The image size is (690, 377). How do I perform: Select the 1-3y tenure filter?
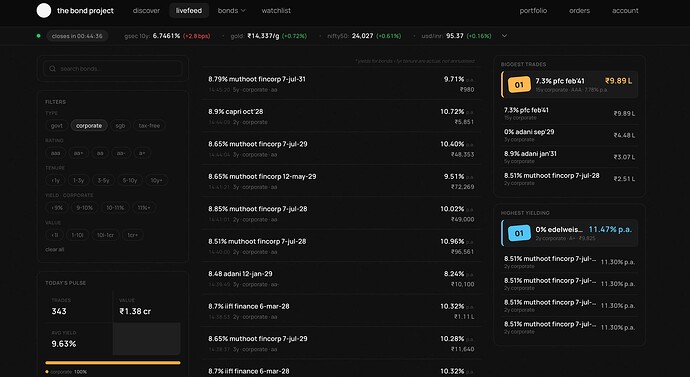(79, 180)
